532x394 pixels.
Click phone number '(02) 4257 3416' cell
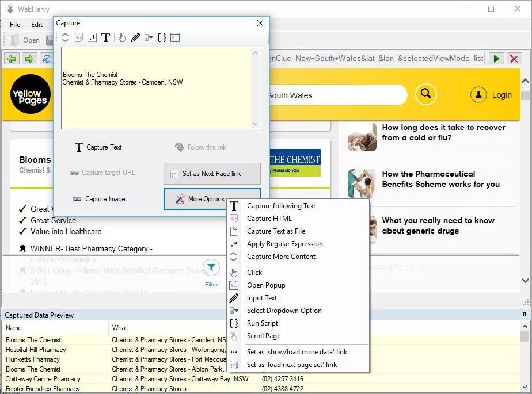(283, 379)
